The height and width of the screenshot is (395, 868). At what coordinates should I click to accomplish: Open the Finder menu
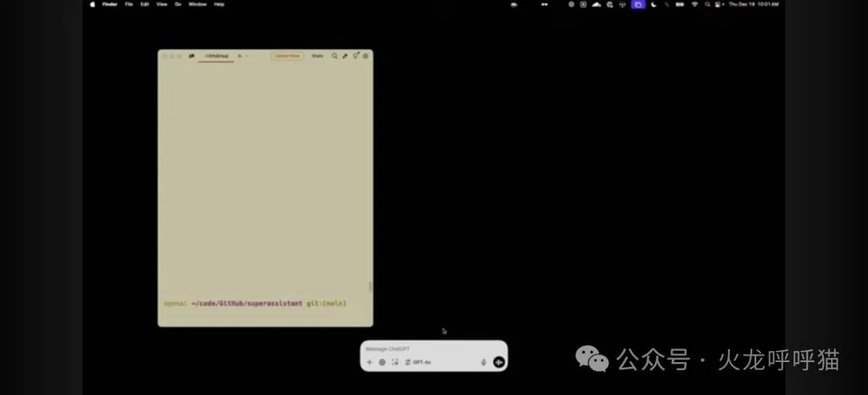(109, 4)
